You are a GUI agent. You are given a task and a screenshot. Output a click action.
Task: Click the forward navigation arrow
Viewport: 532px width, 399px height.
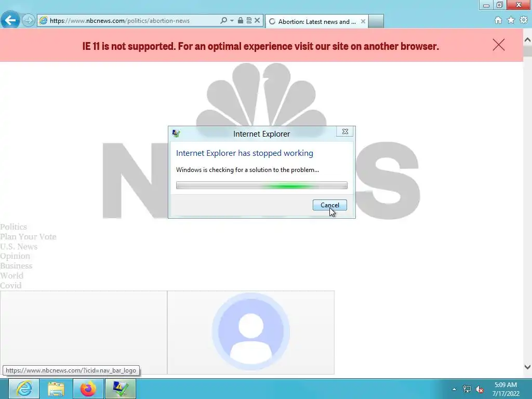(29, 20)
